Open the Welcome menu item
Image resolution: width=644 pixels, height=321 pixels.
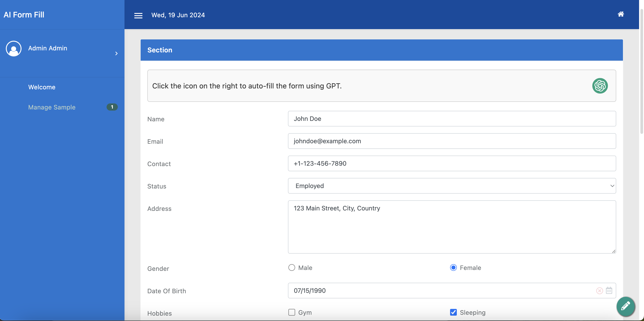pyautogui.click(x=42, y=87)
